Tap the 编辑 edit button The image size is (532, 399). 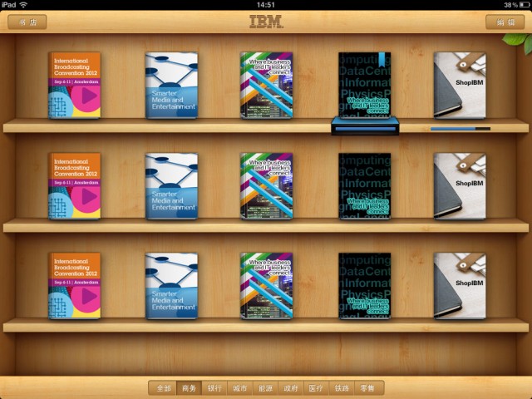click(x=505, y=22)
